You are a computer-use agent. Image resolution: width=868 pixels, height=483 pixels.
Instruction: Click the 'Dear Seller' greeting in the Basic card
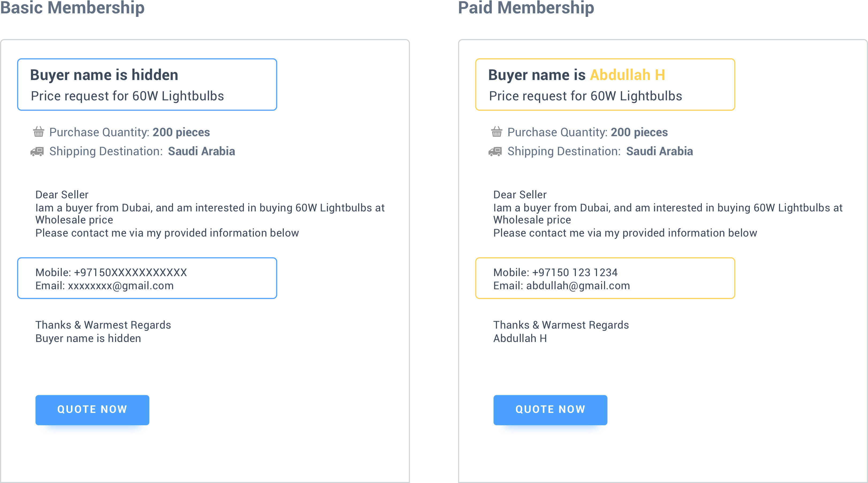[62, 195]
